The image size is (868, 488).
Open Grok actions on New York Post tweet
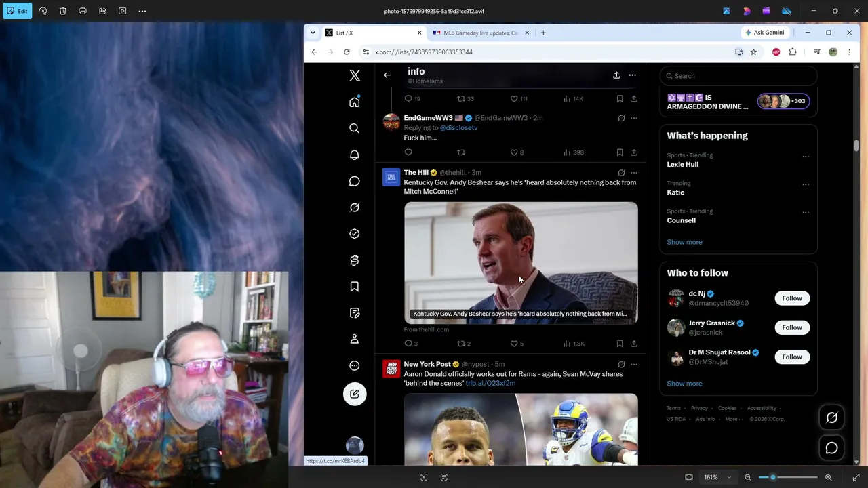tap(621, 365)
